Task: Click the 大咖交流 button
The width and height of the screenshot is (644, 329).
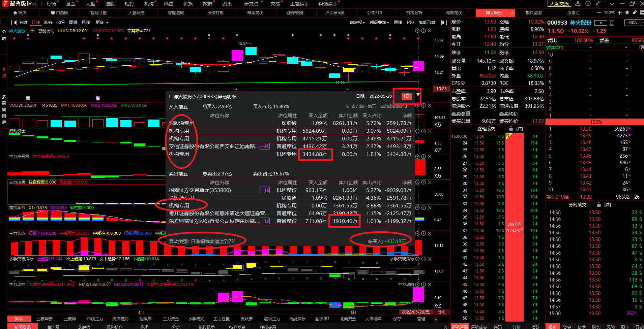Action: (559, 4)
